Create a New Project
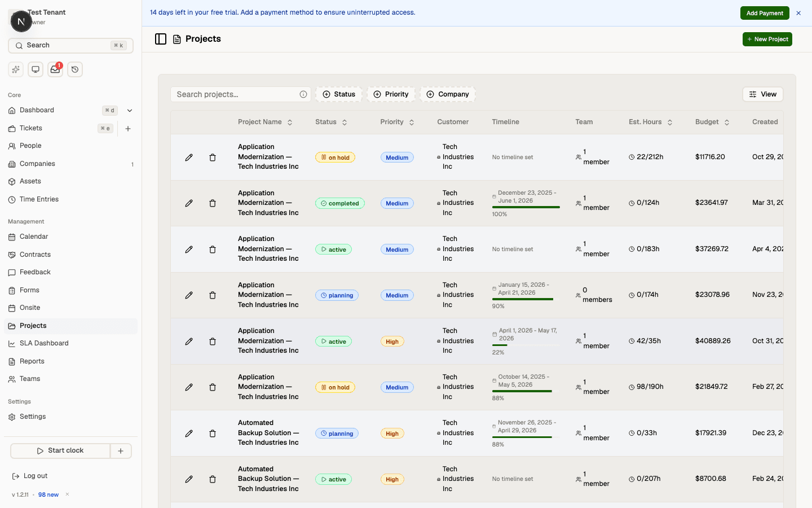The width and height of the screenshot is (812, 508). click(x=767, y=39)
